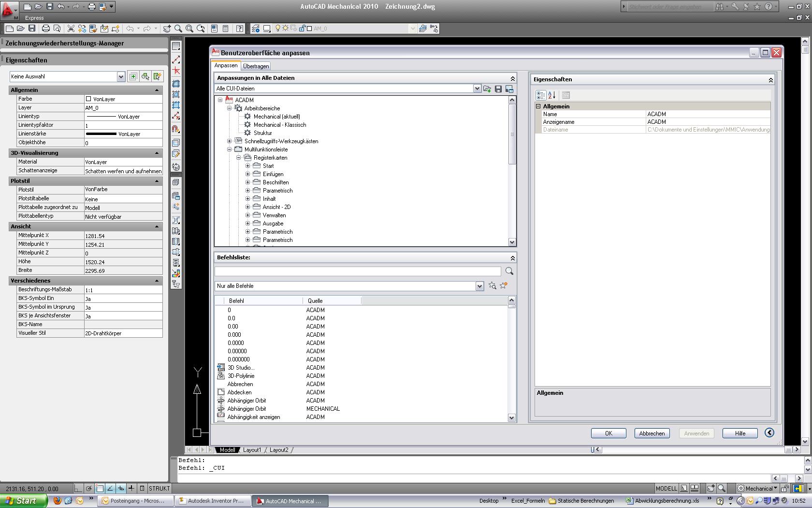This screenshot has width=812, height=508.
Task: Open the calculator icon in the toolbar
Action: [x=225, y=29]
